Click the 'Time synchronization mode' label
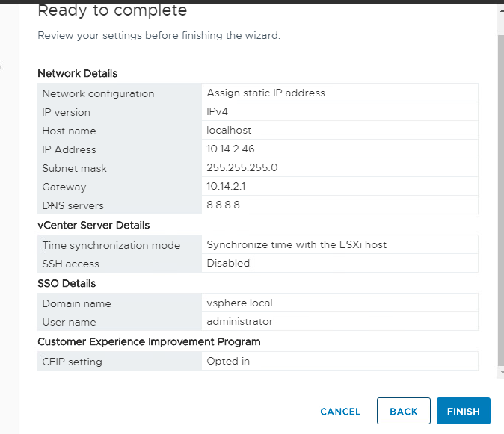This screenshot has height=434, width=504. click(111, 246)
